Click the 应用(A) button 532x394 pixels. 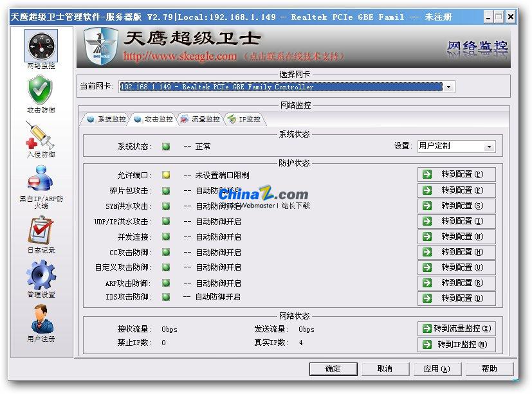(437, 368)
